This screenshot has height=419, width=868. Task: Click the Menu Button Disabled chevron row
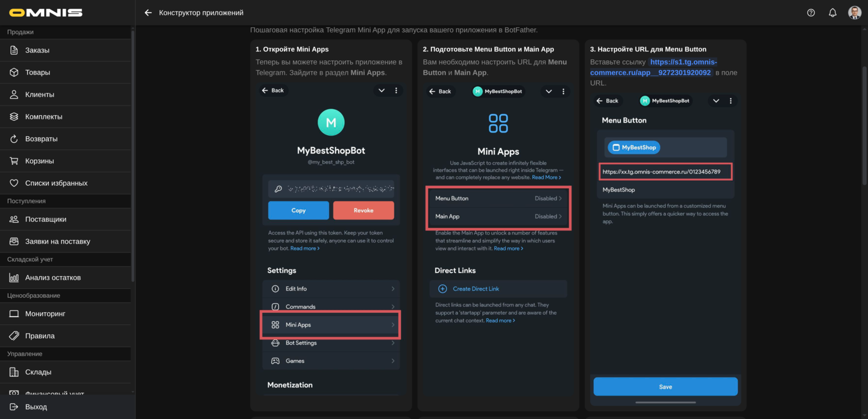498,198
